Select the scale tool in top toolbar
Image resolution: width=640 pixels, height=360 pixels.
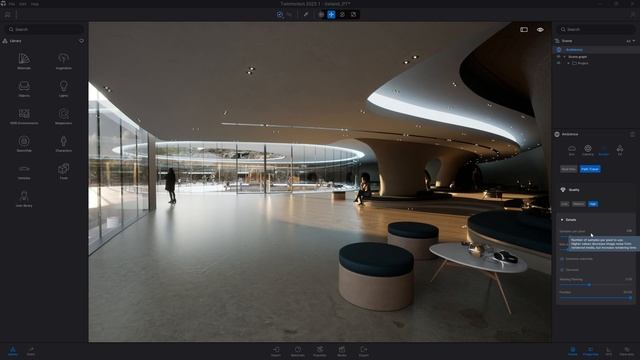(353, 14)
